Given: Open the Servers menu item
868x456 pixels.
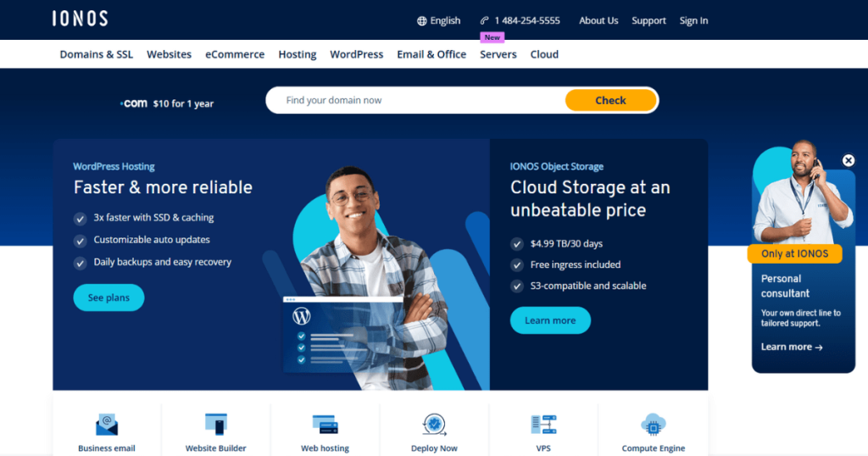Looking at the screenshot, I should pos(498,54).
